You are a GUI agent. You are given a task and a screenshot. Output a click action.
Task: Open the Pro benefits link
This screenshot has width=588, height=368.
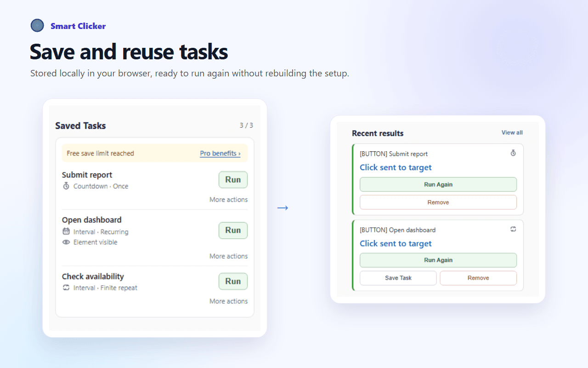pos(220,153)
